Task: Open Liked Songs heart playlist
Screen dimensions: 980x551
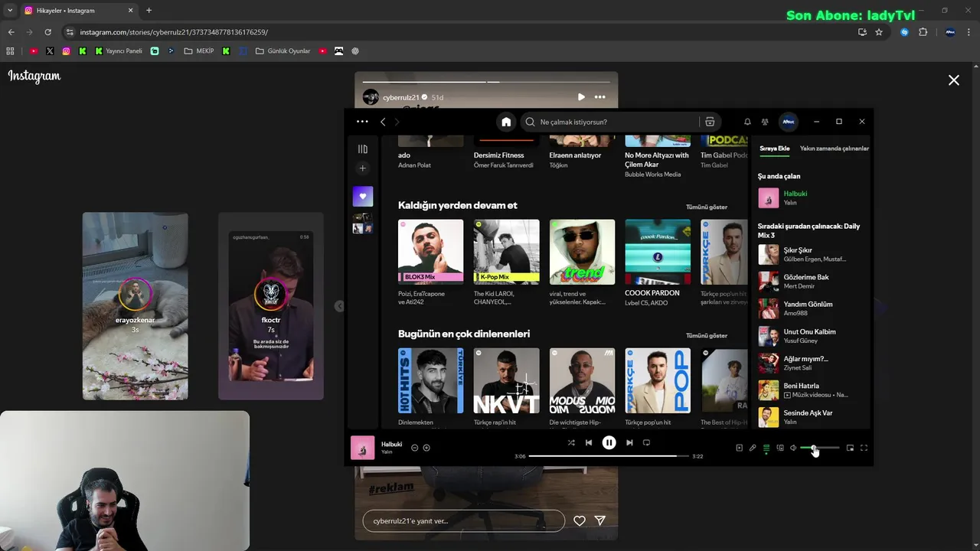Action: (363, 196)
